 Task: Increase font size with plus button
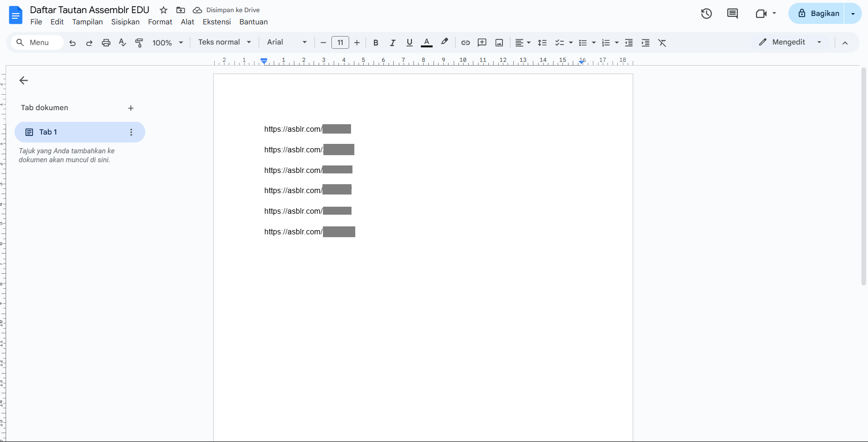click(357, 43)
